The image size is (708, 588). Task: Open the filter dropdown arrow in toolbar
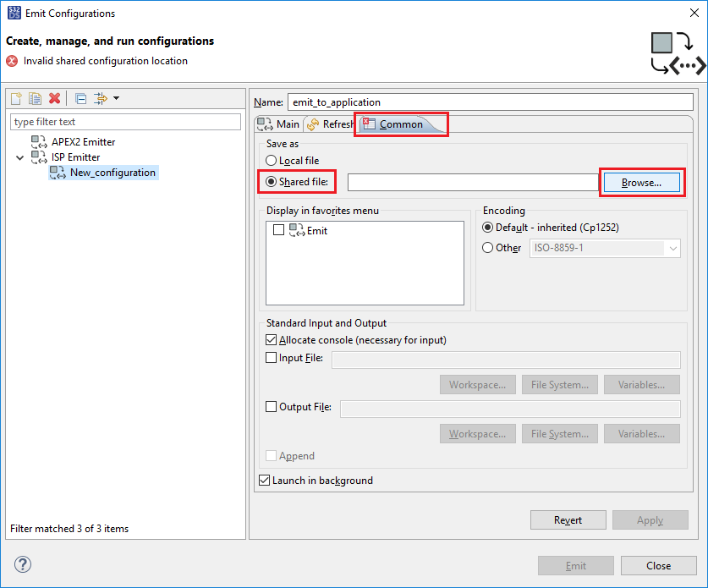coord(117,98)
